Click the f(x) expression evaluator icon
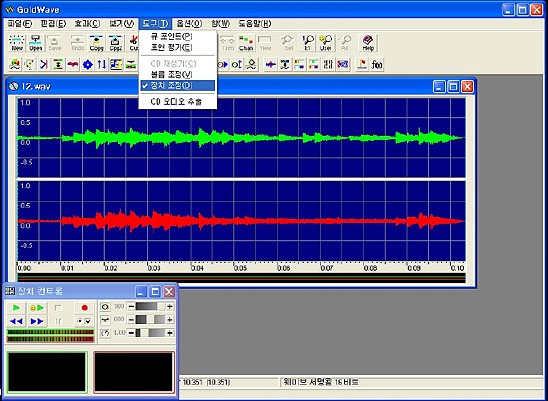This screenshot has width=548, height=401. click(377, 65)
